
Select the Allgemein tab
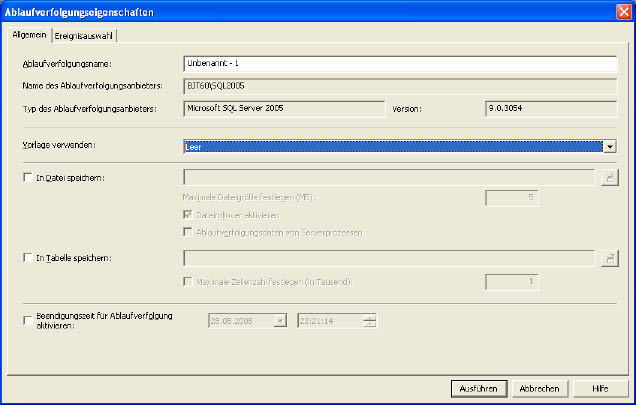tap(28, 35)
